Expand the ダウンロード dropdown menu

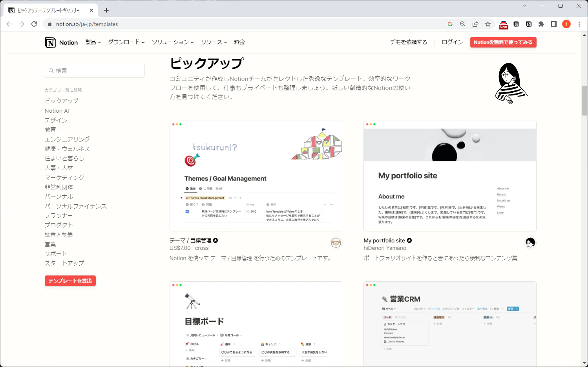(x=126, y=42)
